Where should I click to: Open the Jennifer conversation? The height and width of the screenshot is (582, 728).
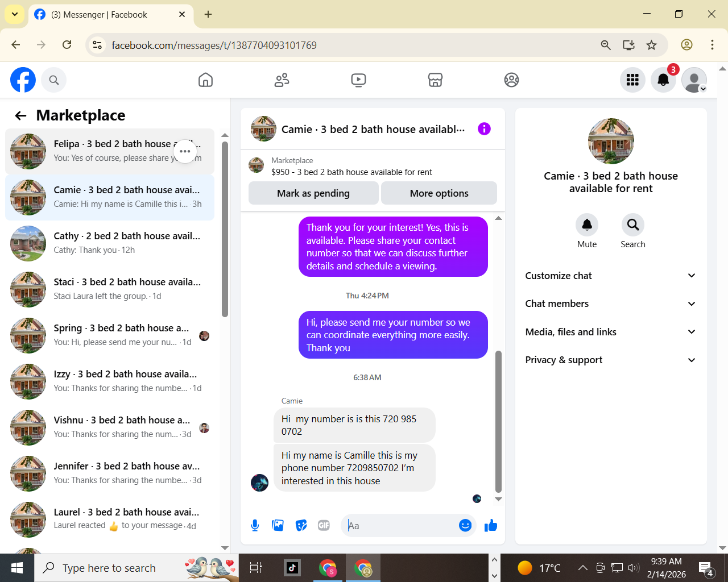(x=110, y=473)
